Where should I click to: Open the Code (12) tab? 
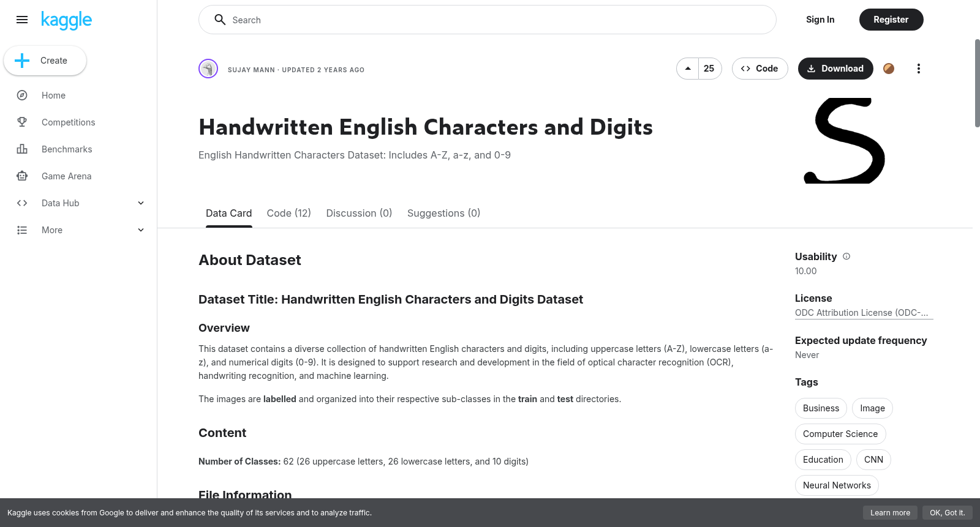tap(289, 213)
